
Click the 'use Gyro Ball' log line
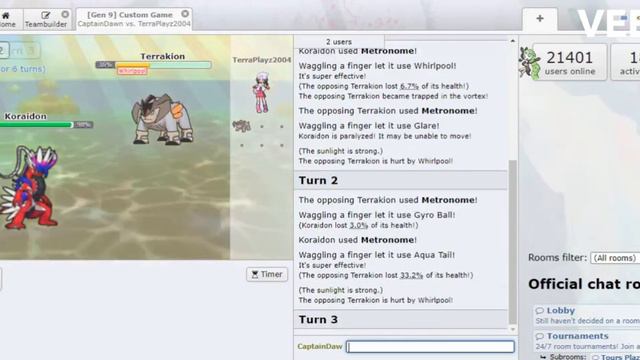point(377,215)
